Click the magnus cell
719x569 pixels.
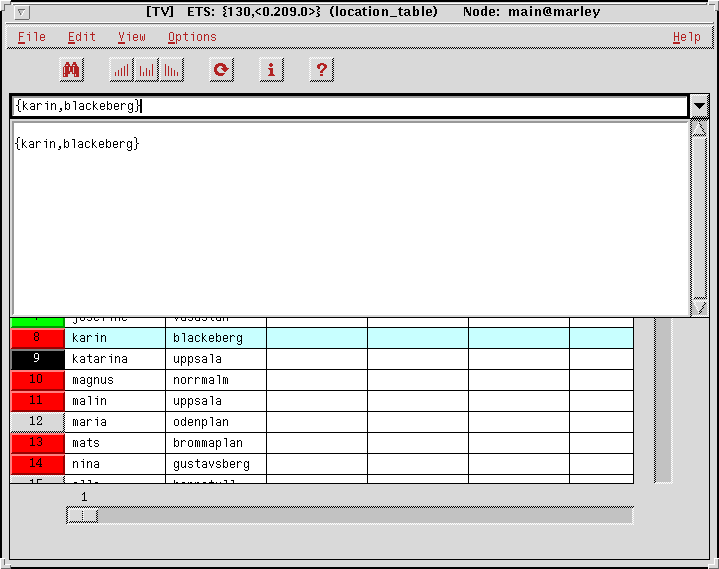pyautogui.click(x=115, y=380)
